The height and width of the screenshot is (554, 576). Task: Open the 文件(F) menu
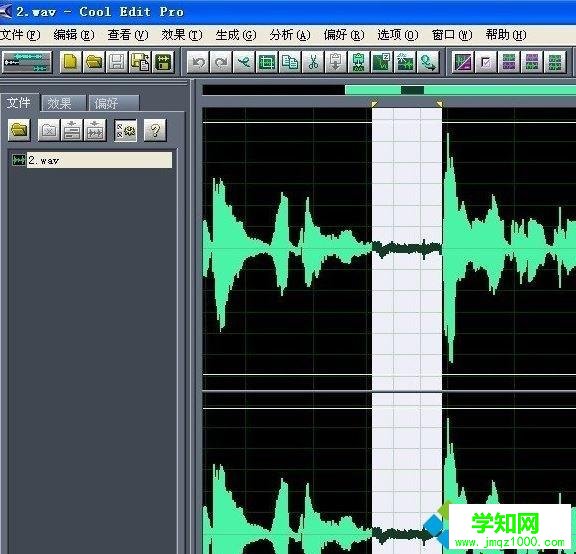(x=20, y=35)
